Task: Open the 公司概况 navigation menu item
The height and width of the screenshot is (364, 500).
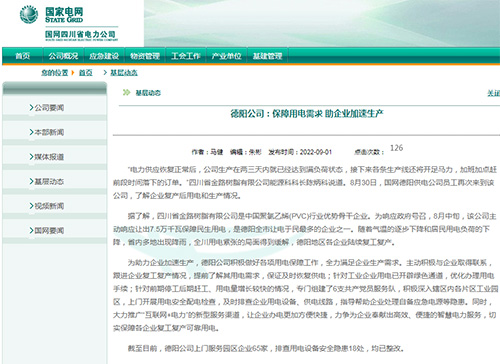Action: tap(63, 56)
